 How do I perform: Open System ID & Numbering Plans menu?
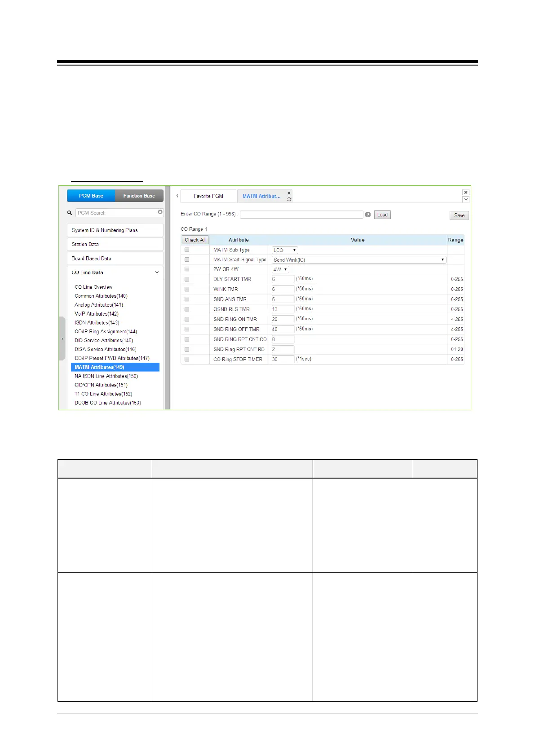tap(115, 230)
